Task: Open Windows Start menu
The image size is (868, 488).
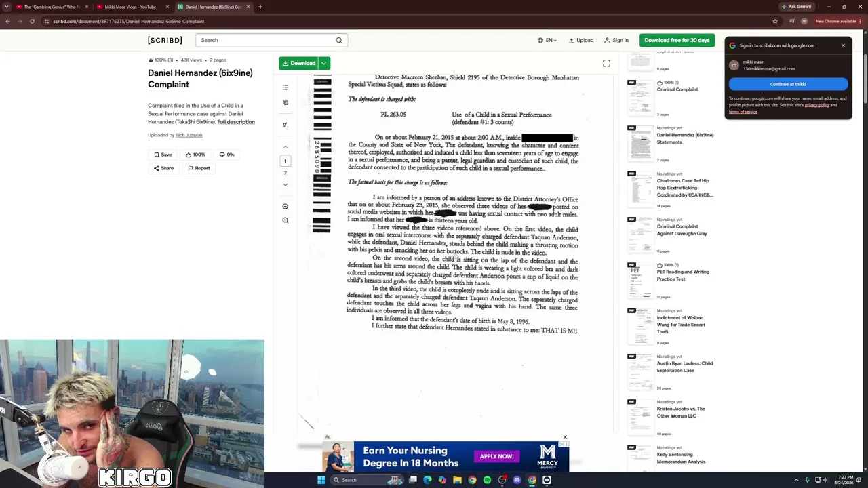Action: tap(321, 480)
